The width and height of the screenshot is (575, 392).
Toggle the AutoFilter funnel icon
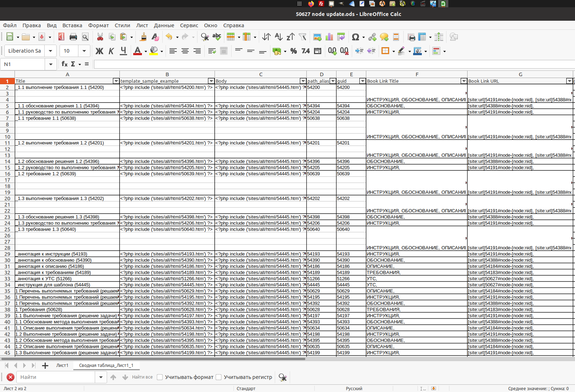point(302,37)
